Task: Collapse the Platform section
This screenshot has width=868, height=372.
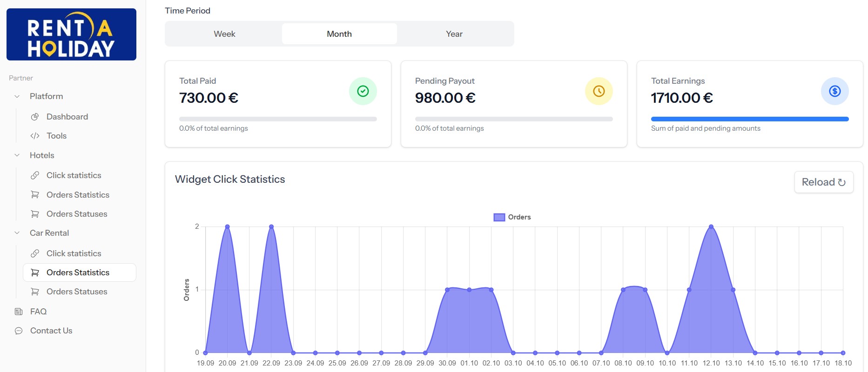Action: 17,96
